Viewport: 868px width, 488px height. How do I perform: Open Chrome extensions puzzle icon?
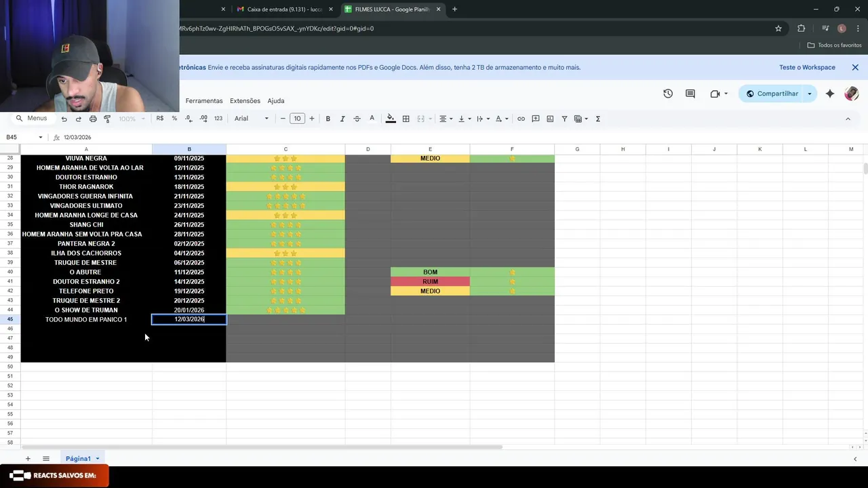(x=802, y=28)
